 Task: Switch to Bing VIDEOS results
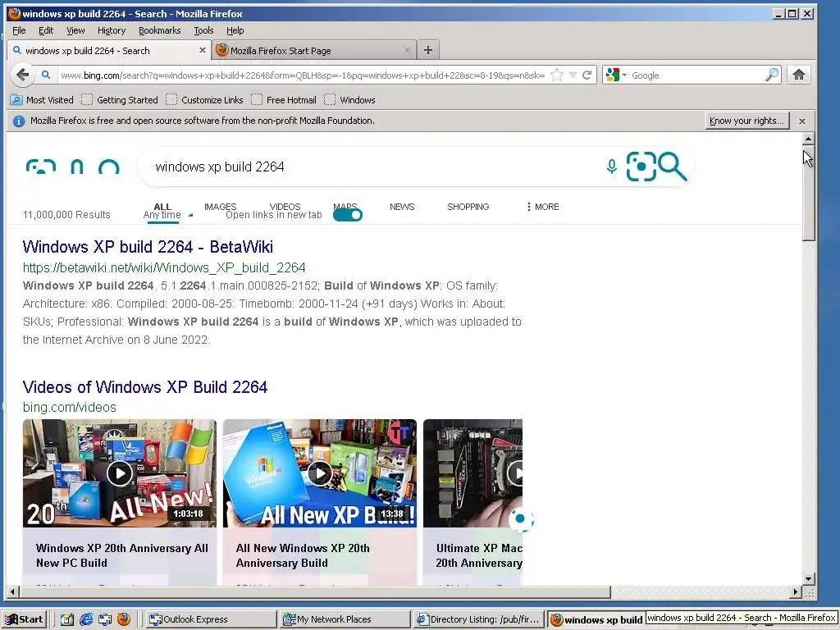(285, 206)
